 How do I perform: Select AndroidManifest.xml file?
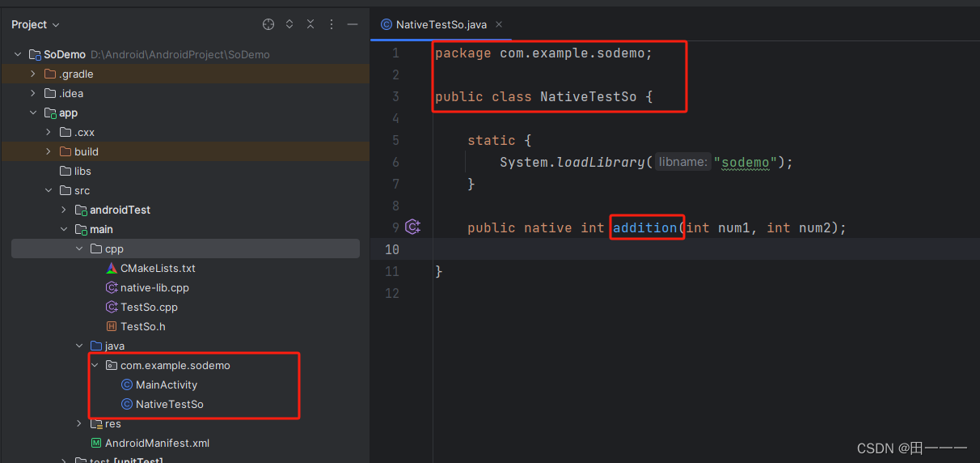click(150, 443)
